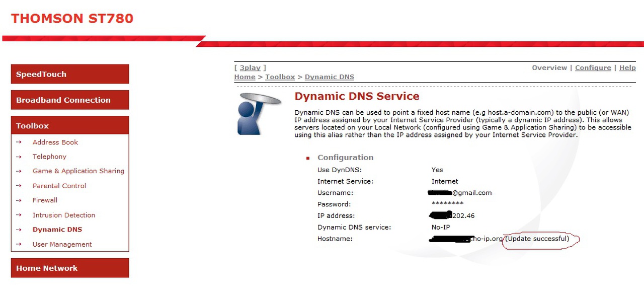
Task: Click the IP address ending 202.46
Action: tap(452, 215)
